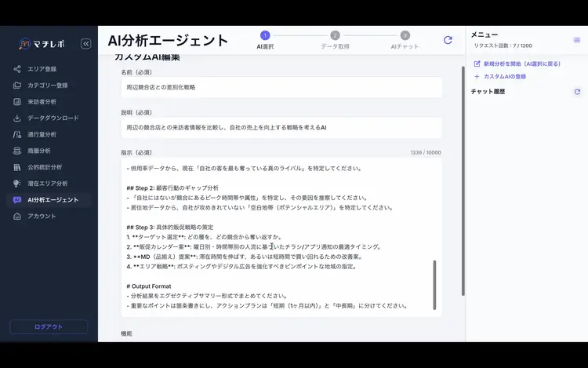Click the AI分析エージェント page title
Image resolution: width=588 pixels, height=368 pixels.
[168, 41]
